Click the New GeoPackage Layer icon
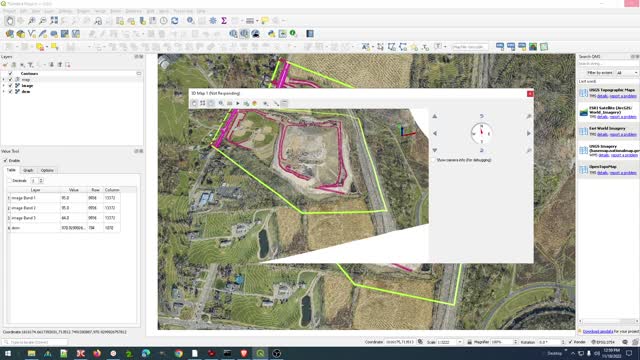The height and width of the screenshot is (360, 640). click(x=20, y=34)
